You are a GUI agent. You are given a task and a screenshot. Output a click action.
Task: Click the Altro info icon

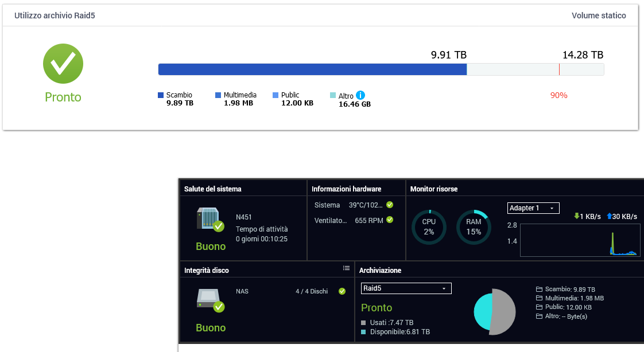click(360, 95)
